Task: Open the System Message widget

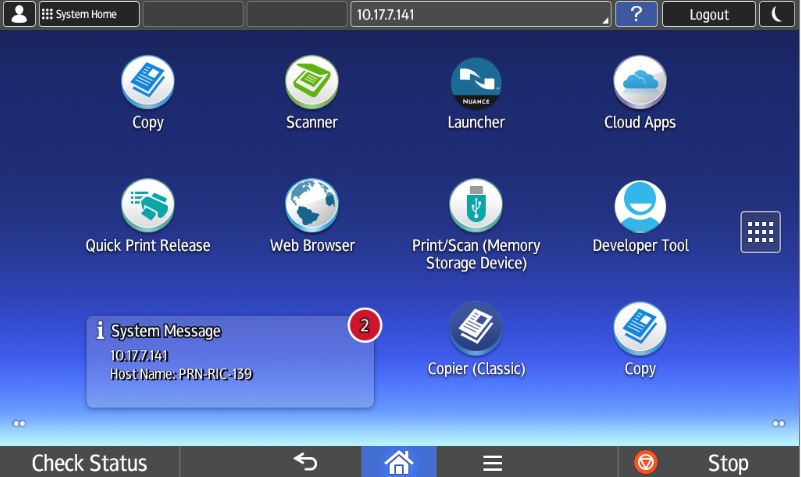Action: [230, 361]
